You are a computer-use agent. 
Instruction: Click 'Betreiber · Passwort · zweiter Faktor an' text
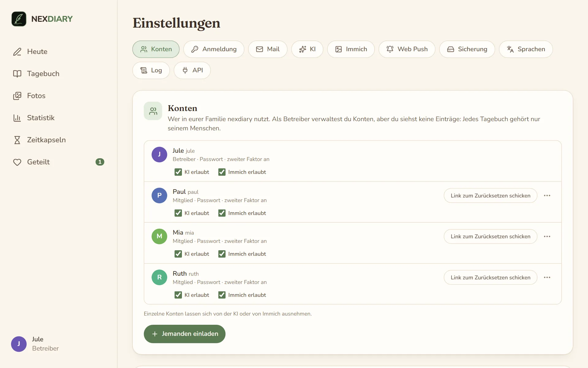[221, 159]
